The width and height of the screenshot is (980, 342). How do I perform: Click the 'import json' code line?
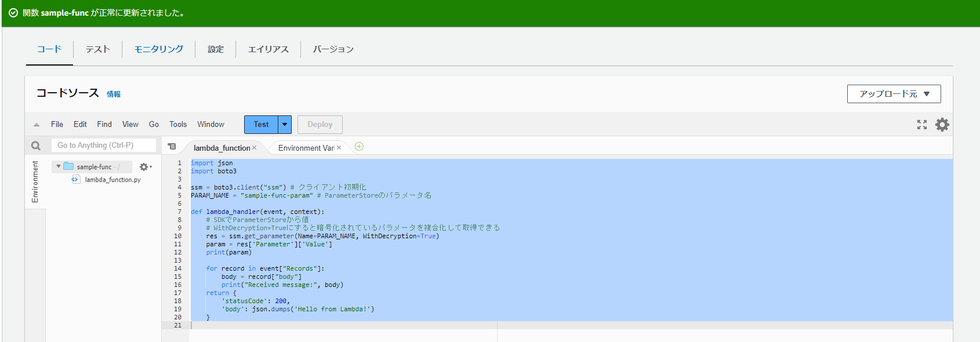point(212,163)
